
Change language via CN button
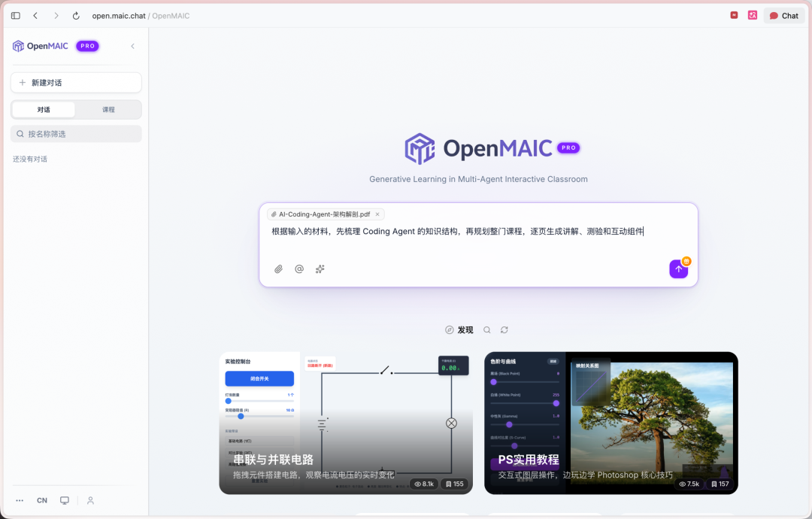42,500
